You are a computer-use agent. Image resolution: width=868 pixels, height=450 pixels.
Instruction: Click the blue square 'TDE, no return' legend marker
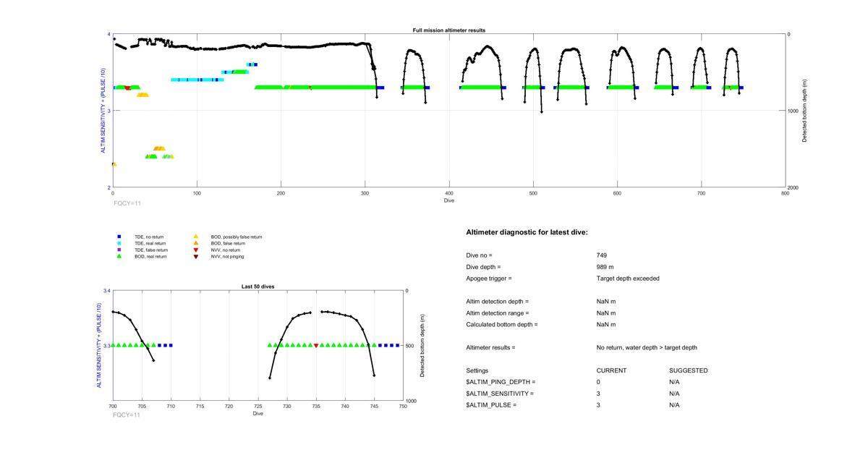click(x=119, y=237)
